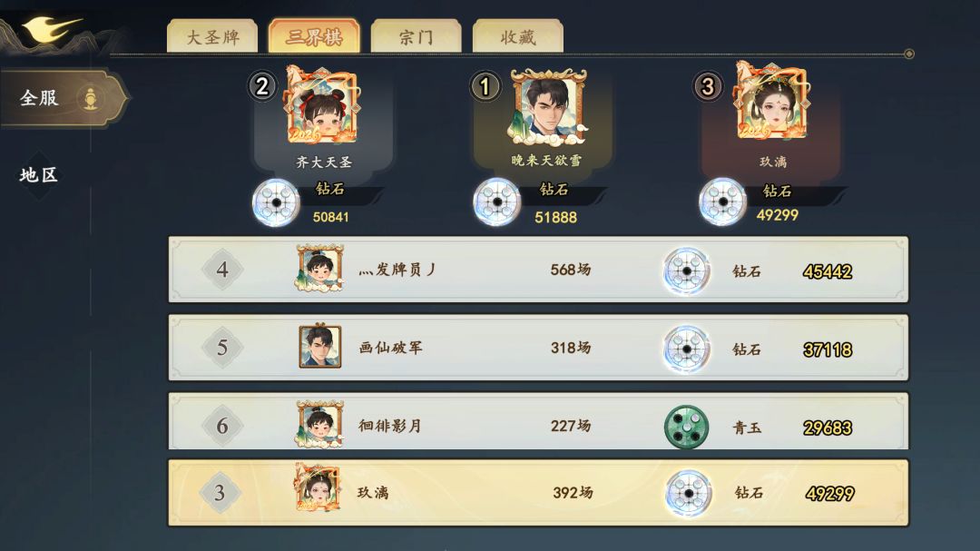Screen dimensions: 980x551
Task: Click the jade 青玉 rank badge icon
Action: (686, 427)
